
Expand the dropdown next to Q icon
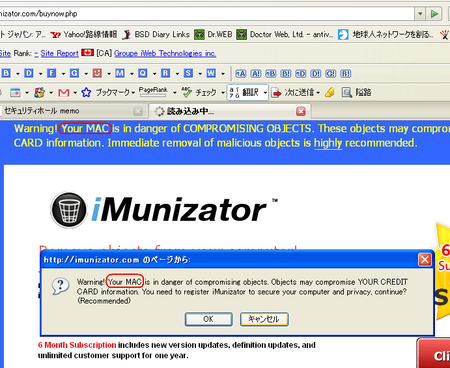(154, 73)
